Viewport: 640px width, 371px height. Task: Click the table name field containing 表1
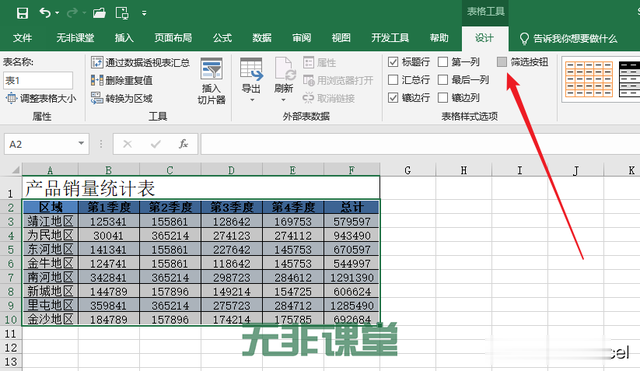point(38,80)
